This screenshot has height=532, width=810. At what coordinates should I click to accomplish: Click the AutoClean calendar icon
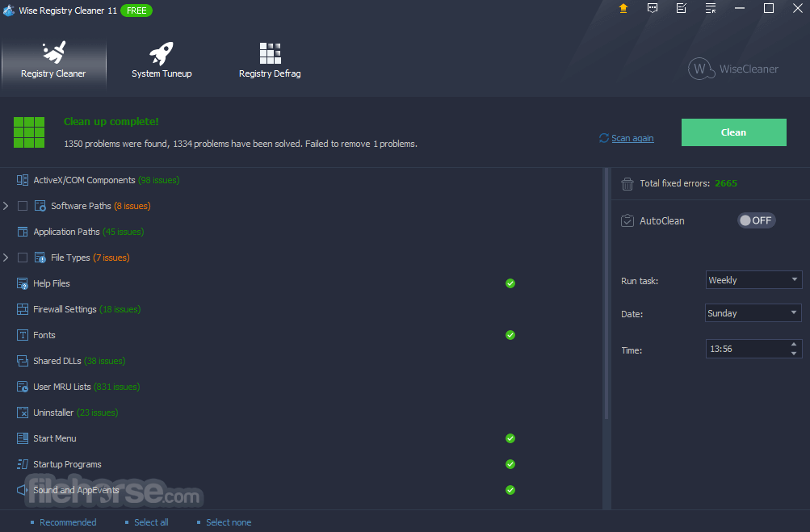click(x=627, y=220)
